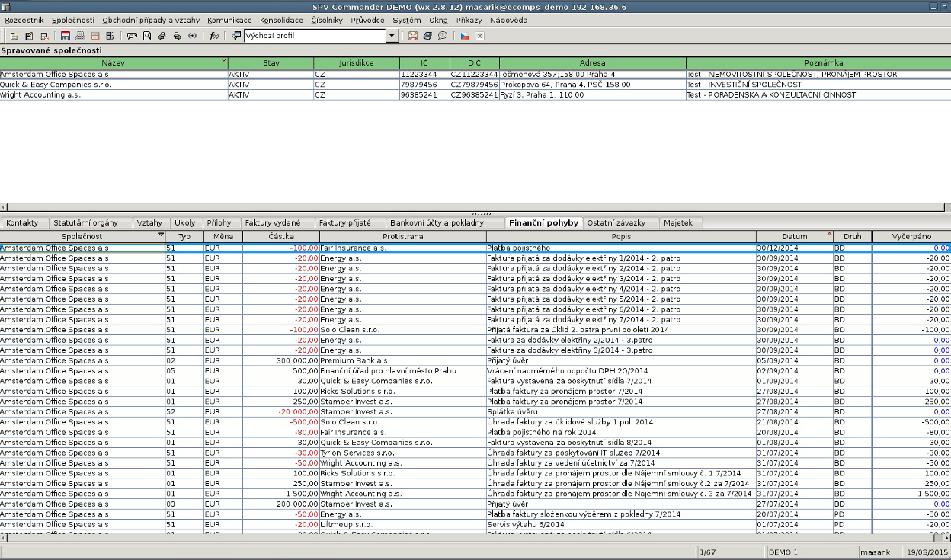Click the blue floppy disk save icon

coord(66,36)
